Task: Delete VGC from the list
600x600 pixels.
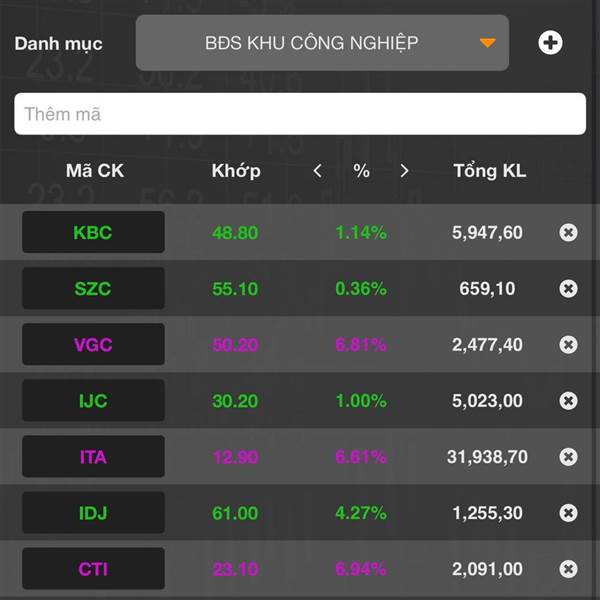Action: click(x=568, y=345)
